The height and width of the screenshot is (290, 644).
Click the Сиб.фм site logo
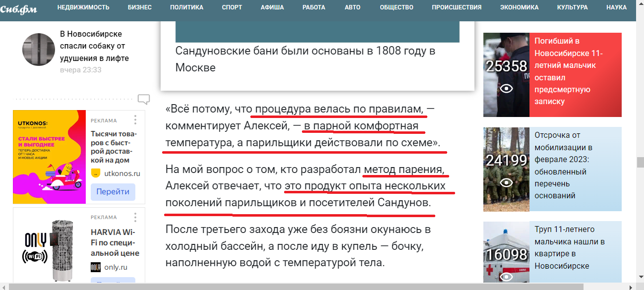pos(18,8)
